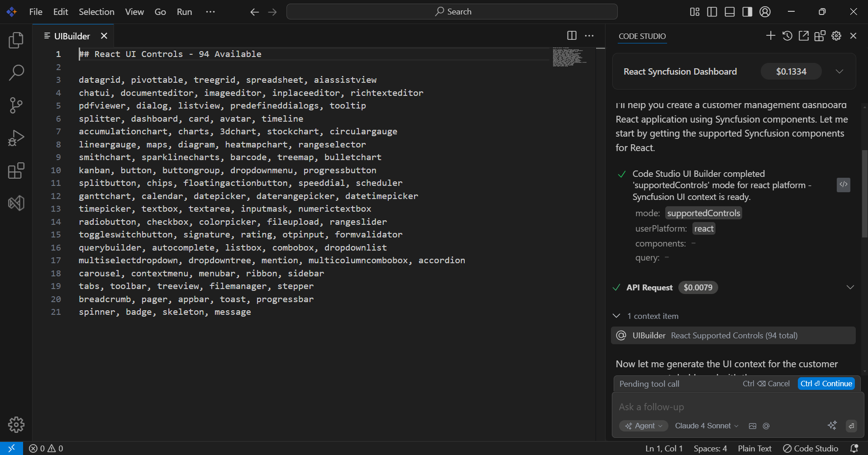Open notifications bell in status bar
Screen dimensions: 868x455
coord(854,448)
